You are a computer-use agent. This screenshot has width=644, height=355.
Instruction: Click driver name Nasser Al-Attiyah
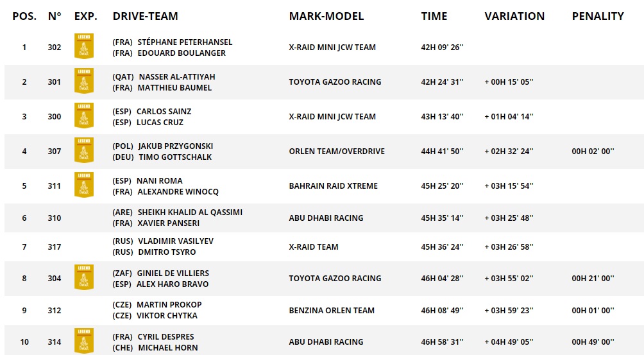(176, 76)
